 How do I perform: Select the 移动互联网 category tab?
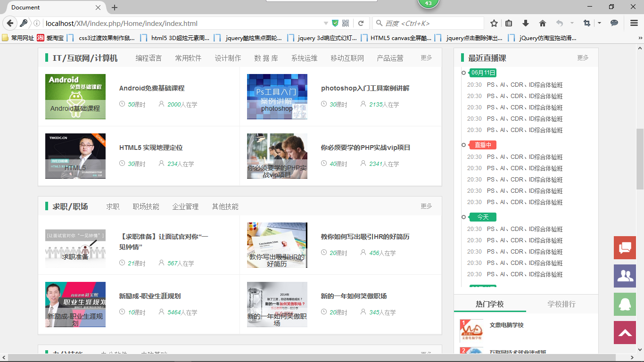347,58
